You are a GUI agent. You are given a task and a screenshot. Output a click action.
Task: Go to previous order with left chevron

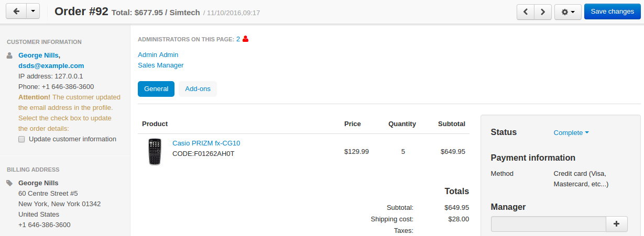tap(526, 12)
